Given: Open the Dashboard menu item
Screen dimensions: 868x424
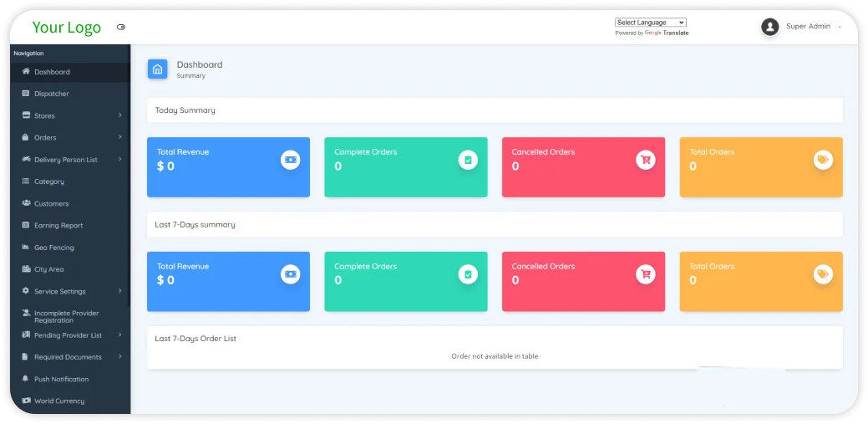Looking at the screenshot, I should tap(70, 72).
